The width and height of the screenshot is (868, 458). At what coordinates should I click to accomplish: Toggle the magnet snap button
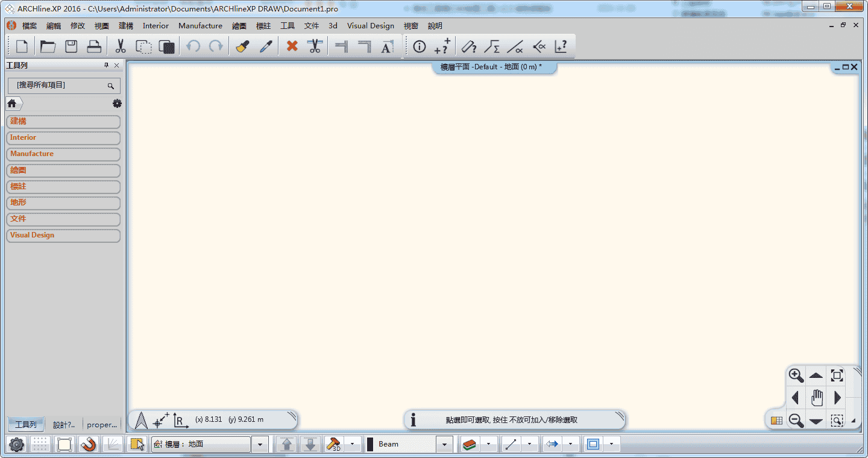(89, 444)
